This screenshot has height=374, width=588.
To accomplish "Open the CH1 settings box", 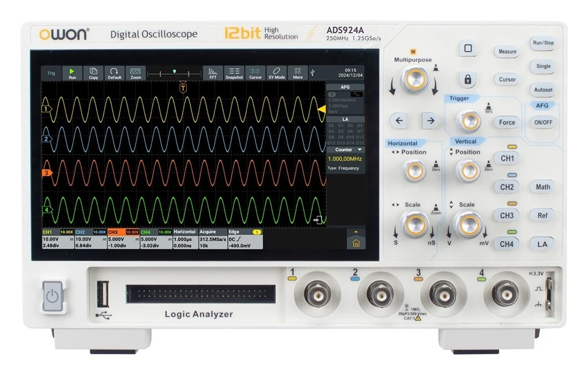I will point(58,239).
